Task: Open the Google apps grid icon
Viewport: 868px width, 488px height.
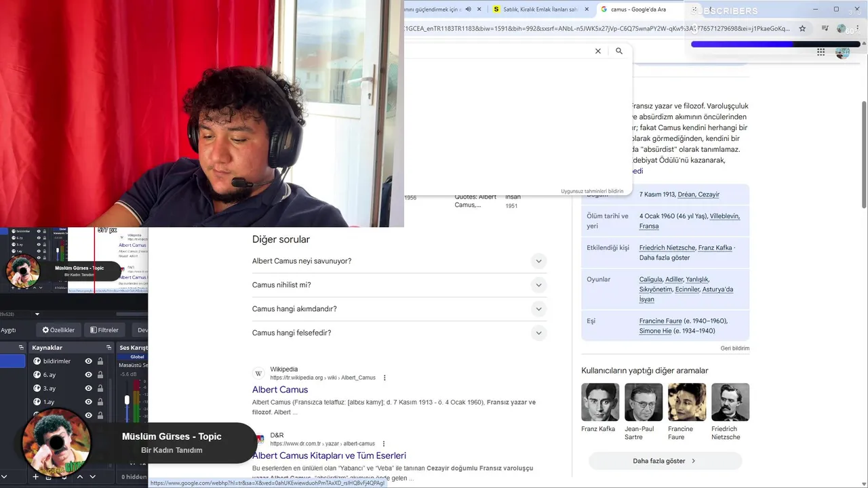Action: tap(821, 52)
